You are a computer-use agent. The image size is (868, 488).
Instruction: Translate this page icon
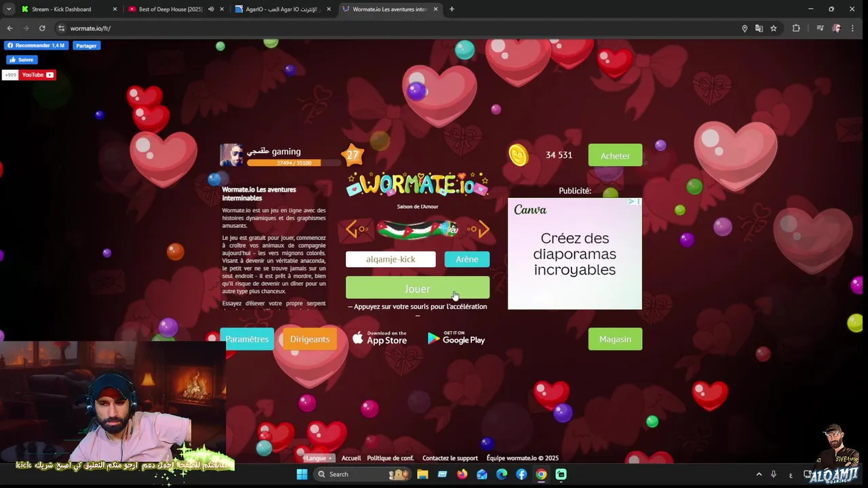(x=759, y=28)
